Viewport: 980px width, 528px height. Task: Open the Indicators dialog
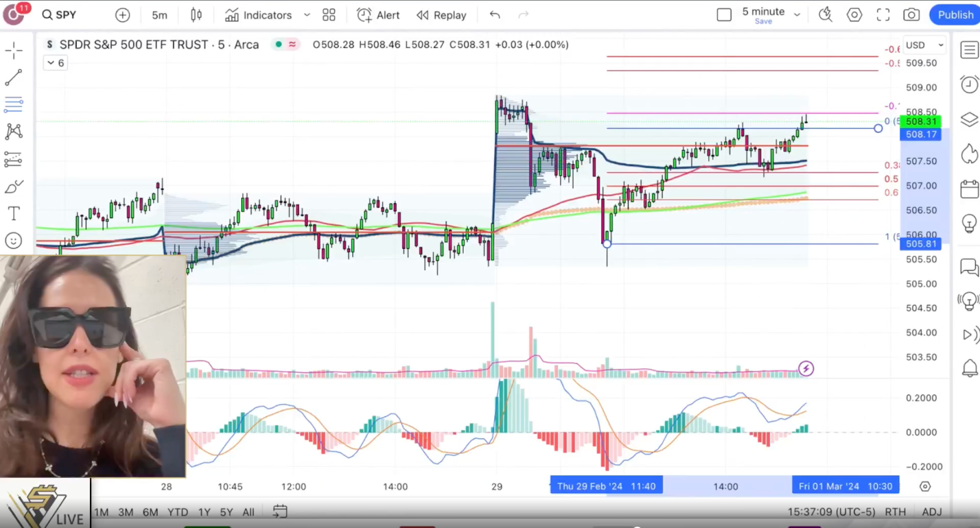(258, 15)
